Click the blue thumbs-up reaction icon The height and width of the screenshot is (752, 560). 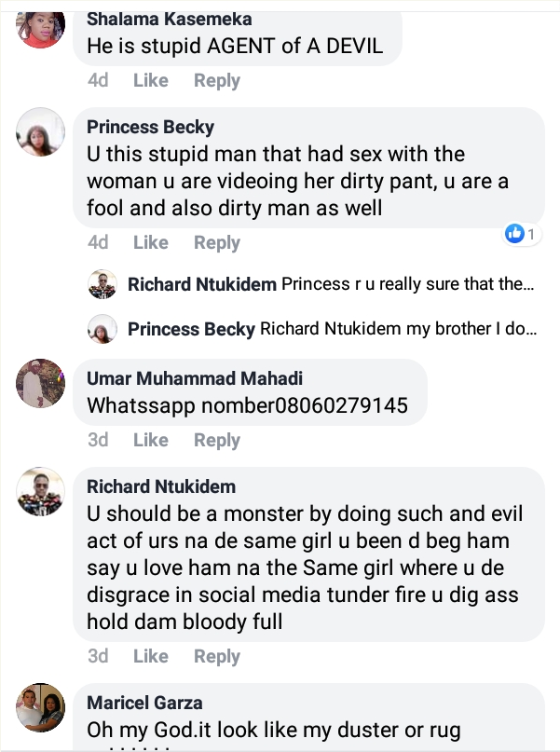(x=514, y=234)
